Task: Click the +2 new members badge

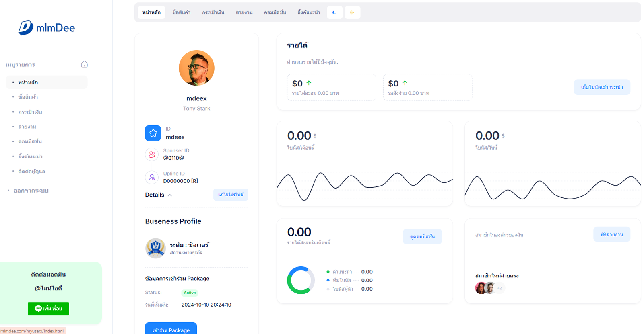Action: (x=500, y=288)
